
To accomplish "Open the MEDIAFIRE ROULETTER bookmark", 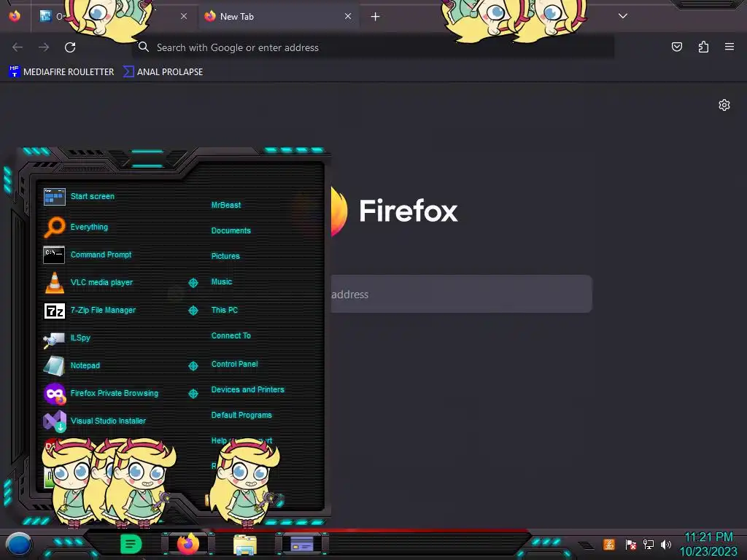I will tap(61, 72).
